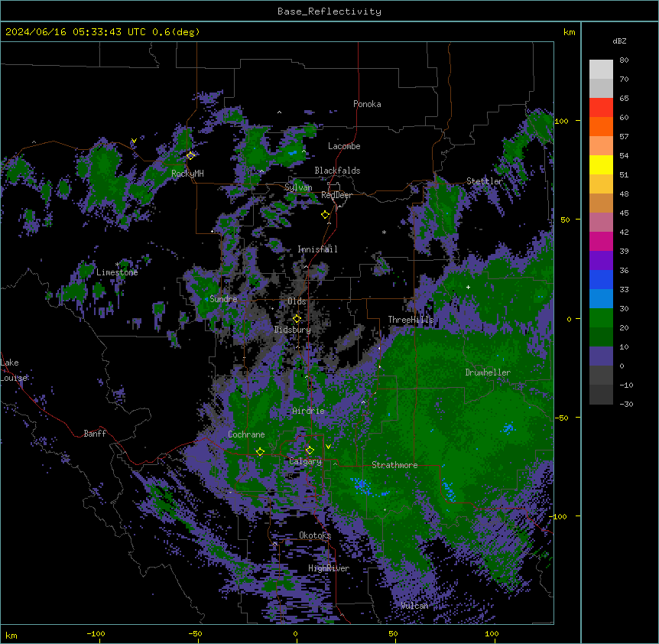The width and height of the screenshot is (659, 644).
Task: Click the HighRiver label
Action: 329,568
